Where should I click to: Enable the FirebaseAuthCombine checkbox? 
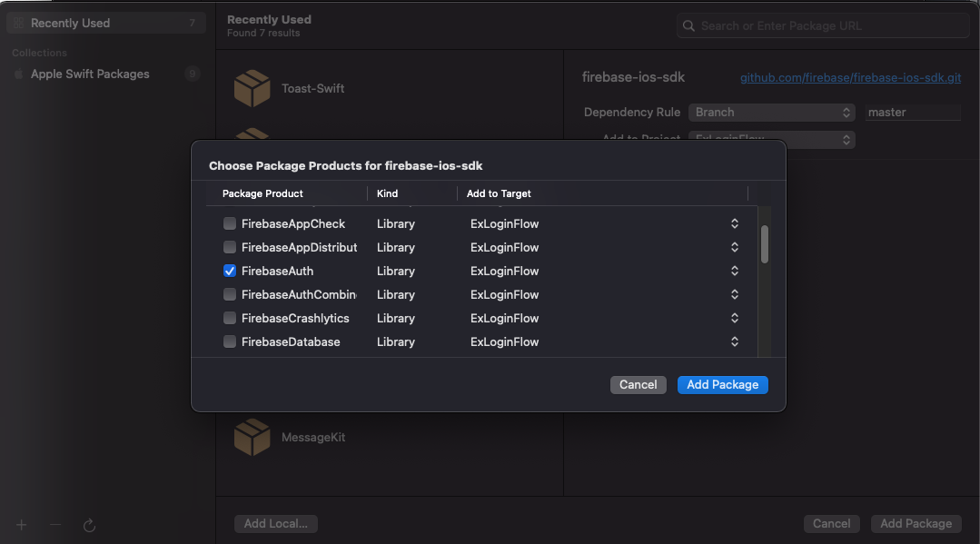pyautogui.click(x=230, y=294)
